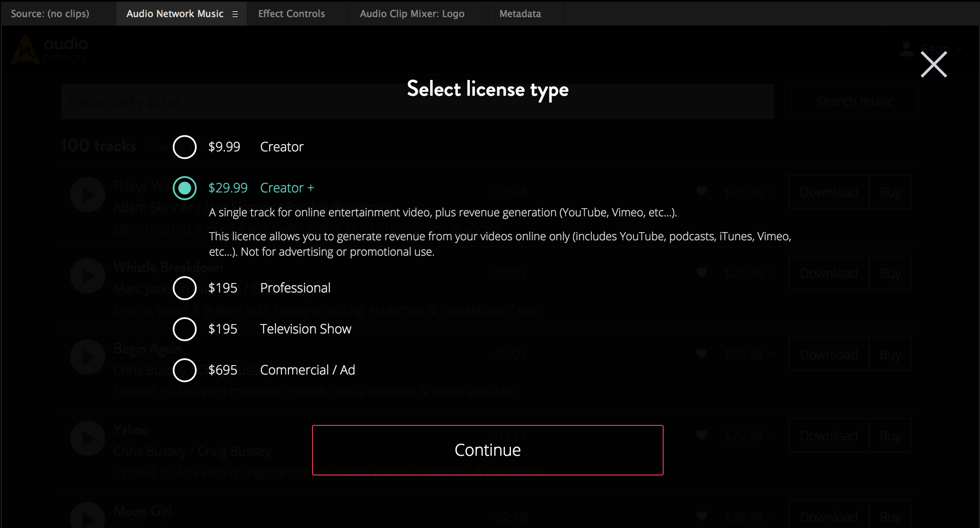Open the Source: (no clips) tab
The width and height of the screenshot is (980, 528).
click(x=50, y=14)
